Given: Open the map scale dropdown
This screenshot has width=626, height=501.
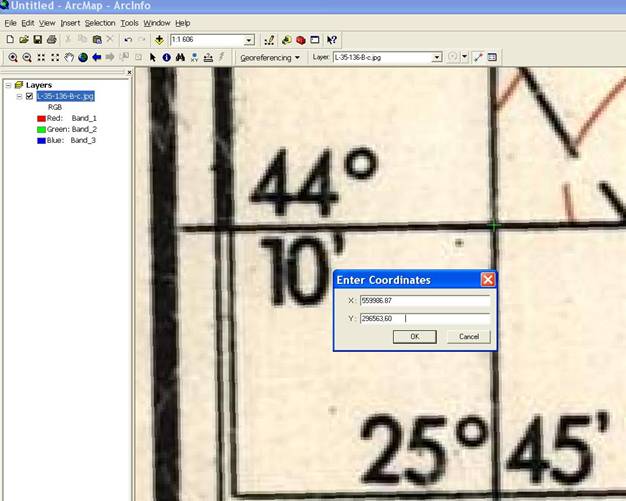Looking at the screenshot, I should tap(249, 40).
